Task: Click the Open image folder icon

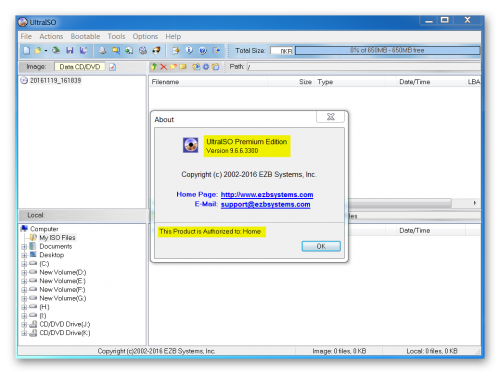Action: pyautogui.click(x=37, y=51)
